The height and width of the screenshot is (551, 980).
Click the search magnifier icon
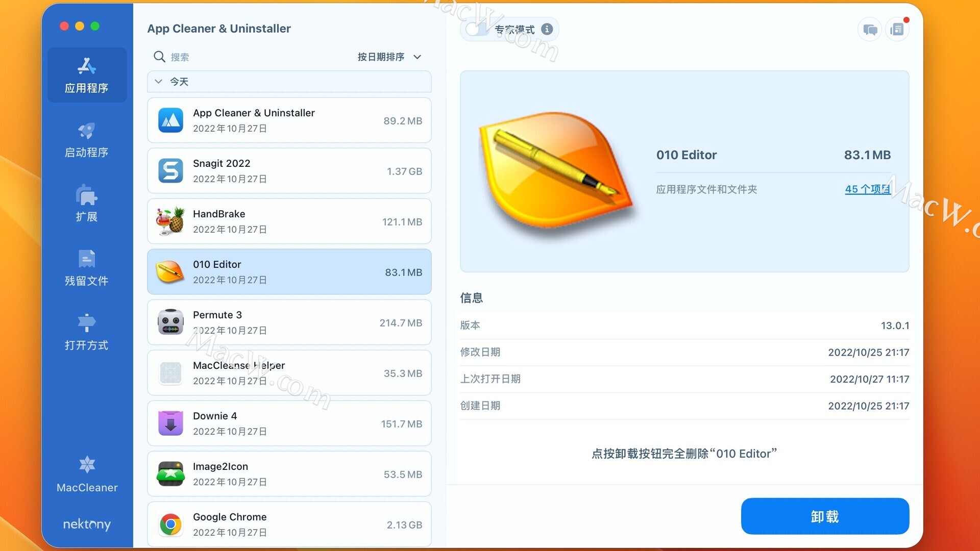pyautogui.click(x=159, y=57)
